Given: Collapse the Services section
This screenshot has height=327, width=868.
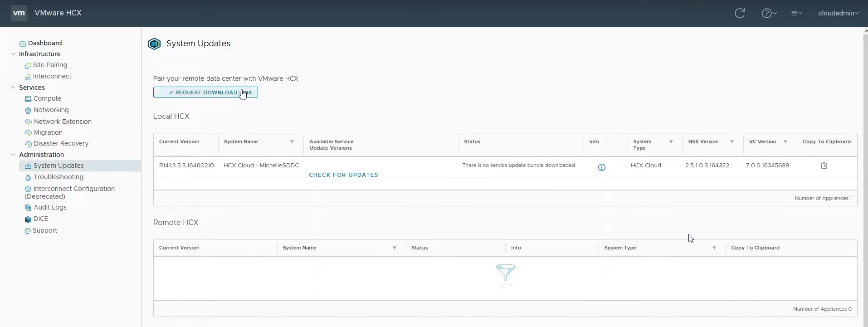Looking at the screenshot, I should coord(13,88).
